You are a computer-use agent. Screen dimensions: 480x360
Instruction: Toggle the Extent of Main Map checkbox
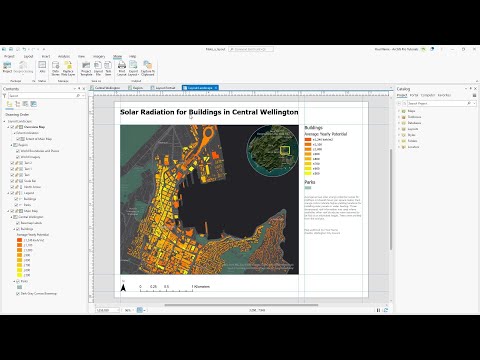click(x=18, y=139)
